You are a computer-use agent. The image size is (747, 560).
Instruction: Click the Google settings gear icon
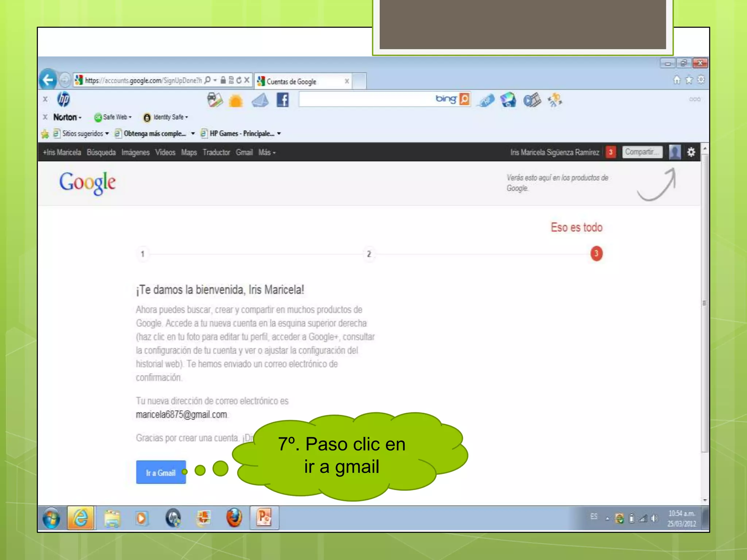point(691,152)
